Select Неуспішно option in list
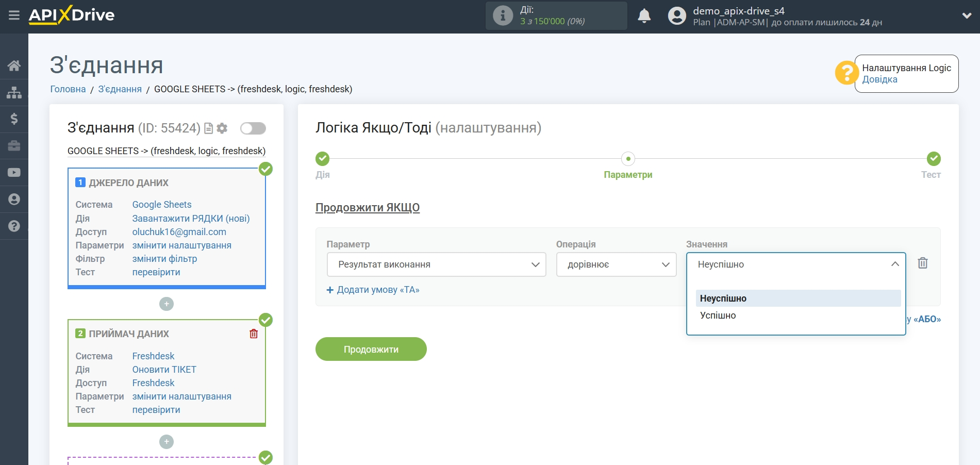 (798, 298)
